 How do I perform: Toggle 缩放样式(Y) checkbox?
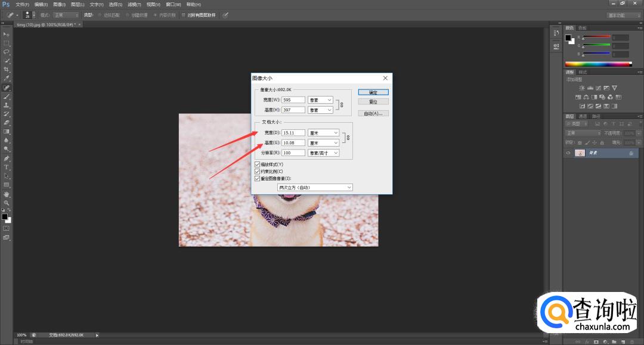258,164
